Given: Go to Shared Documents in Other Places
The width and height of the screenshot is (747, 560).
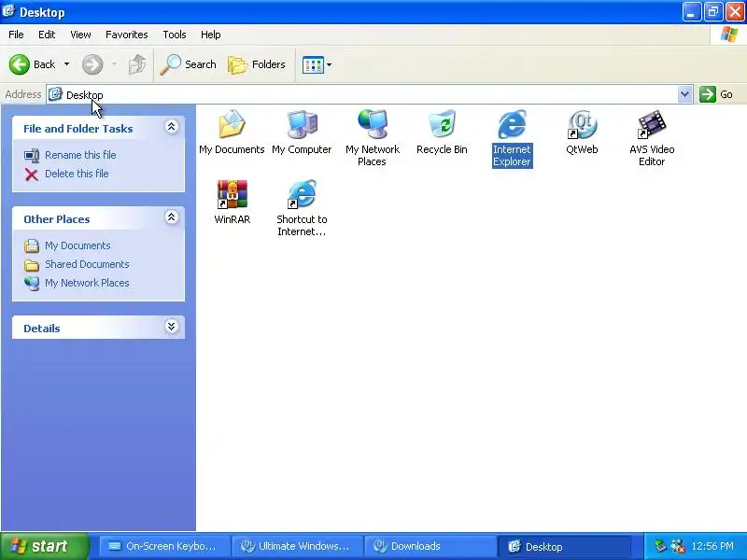Looking at the screenshot, I should point(87,264).
